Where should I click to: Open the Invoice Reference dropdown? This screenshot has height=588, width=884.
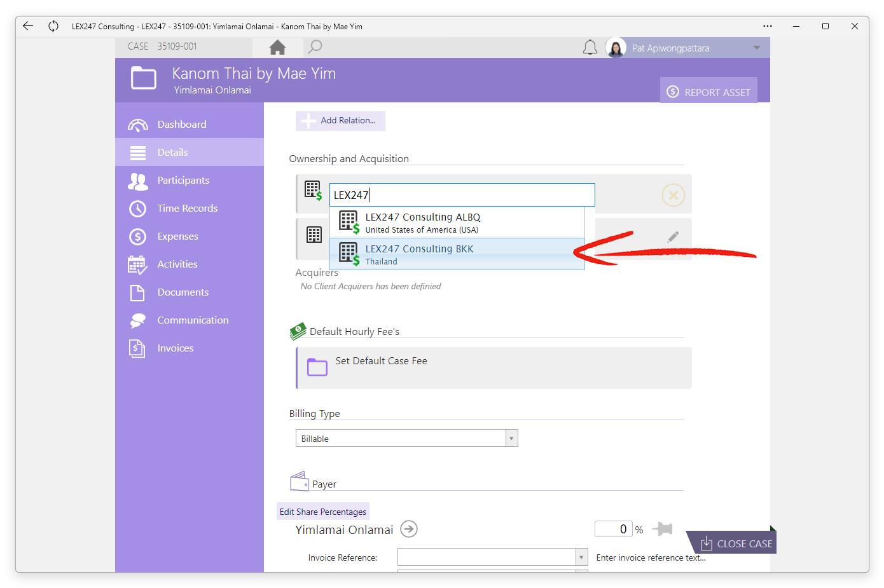[x=493, y=557]
